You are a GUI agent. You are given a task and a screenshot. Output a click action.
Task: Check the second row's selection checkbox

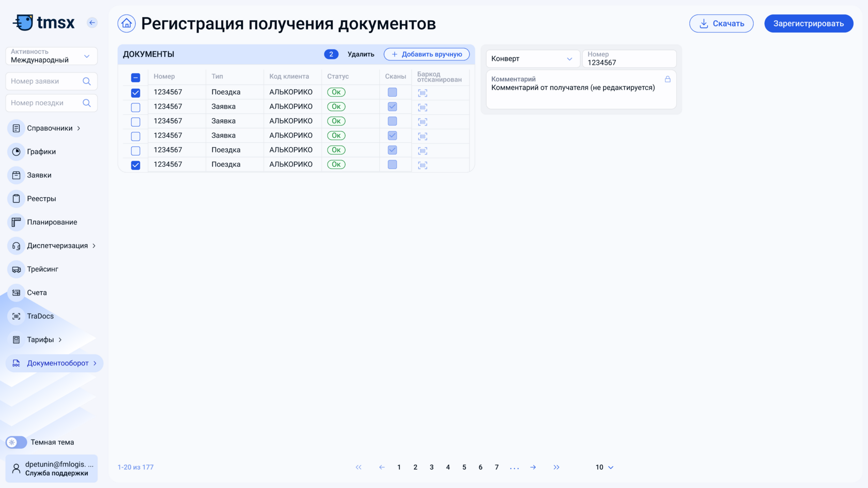click(135, 107)
